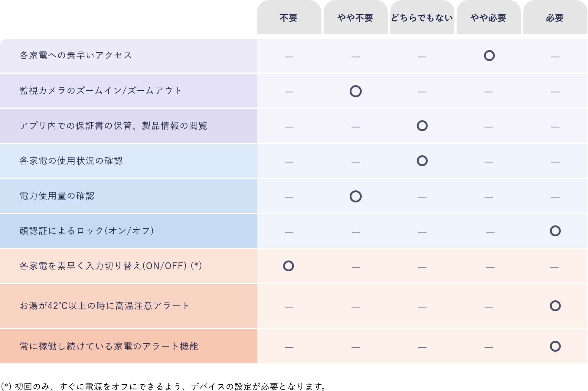The width and height of the screenshot is (588, 391).
Task: Select the どちらでもない column header
Action: [x=422, y=18]
